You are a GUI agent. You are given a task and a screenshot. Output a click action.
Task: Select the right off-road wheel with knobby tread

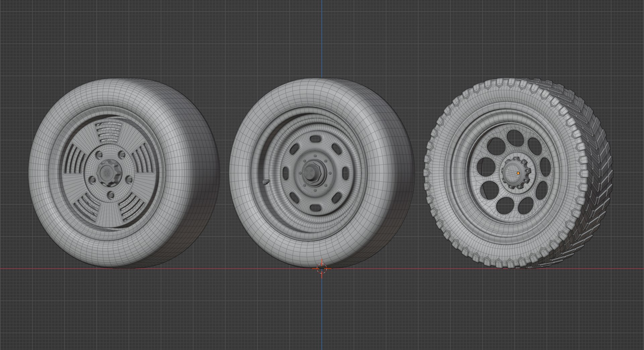[518, 173]
